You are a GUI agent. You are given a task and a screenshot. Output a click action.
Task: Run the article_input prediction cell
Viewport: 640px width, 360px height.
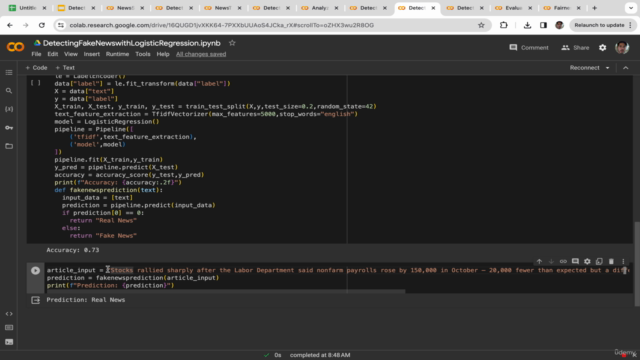[x=36, y=270]
